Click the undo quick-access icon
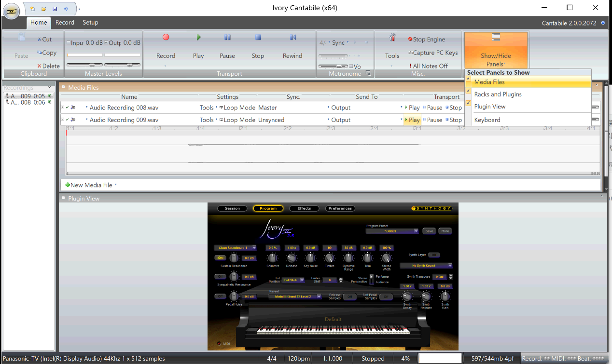 click(66, 9)
